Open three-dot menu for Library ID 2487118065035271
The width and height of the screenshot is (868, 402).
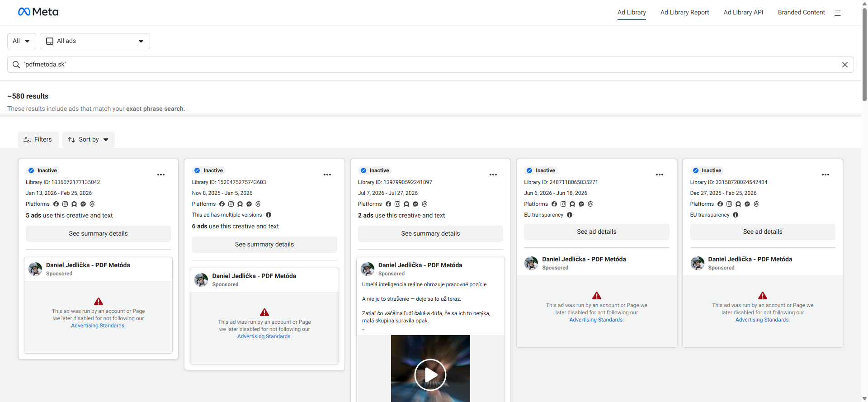(x=660, y=175)
